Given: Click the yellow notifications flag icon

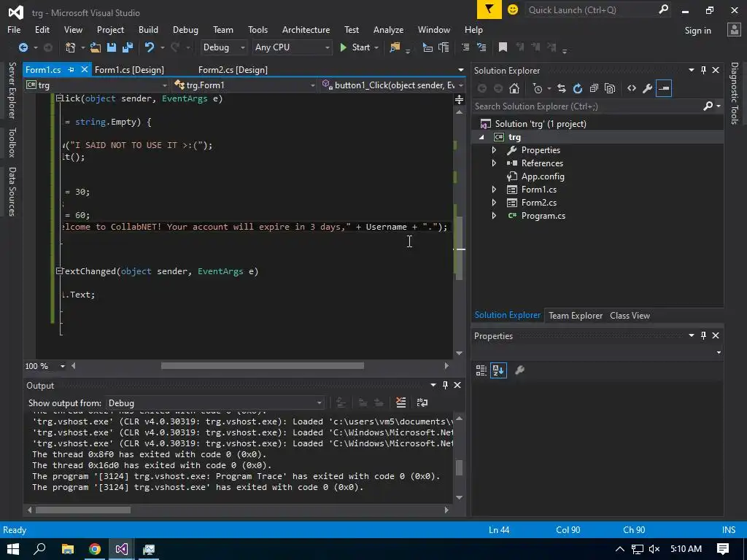Looking at the screenshot, I should (489, 9).
